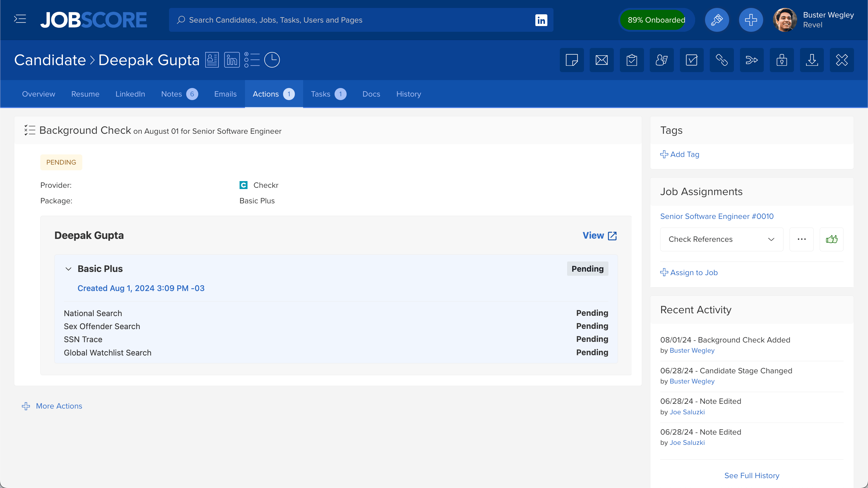This screenshot has width=868, height=488.
Task: Click the send email envelope icon
Action: pyautogui.click(x=601, y=60)
